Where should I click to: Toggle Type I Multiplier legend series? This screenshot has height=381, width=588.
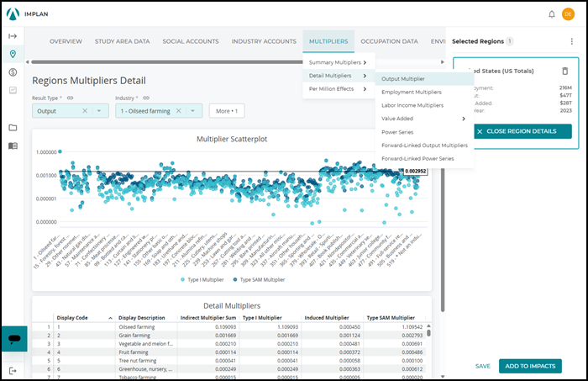[202, 279]
